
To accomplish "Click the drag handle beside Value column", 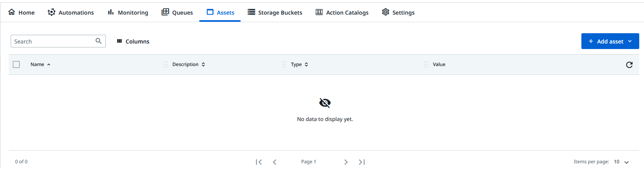I will coord(426,64).
